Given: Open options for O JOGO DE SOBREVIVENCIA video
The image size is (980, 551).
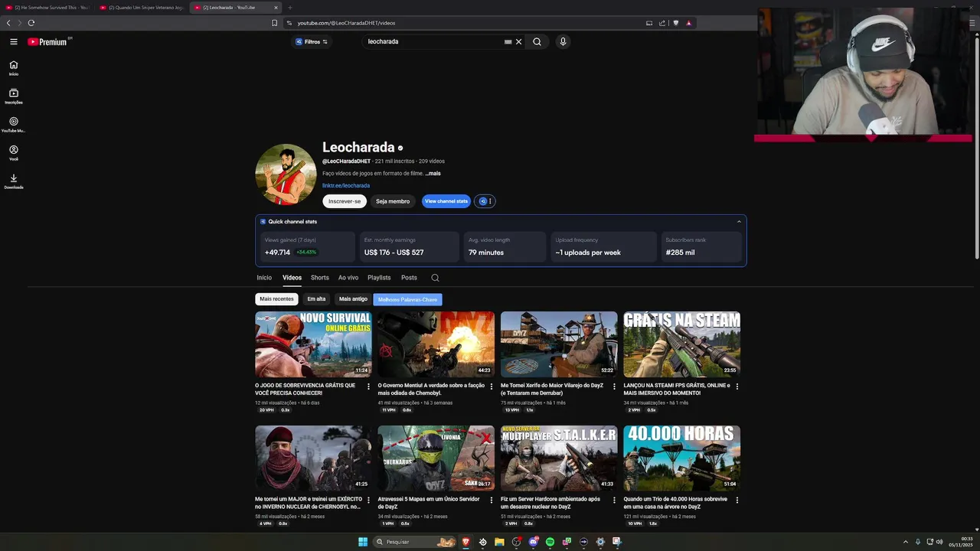Looking at the screenshot, I should coord(368,386).
